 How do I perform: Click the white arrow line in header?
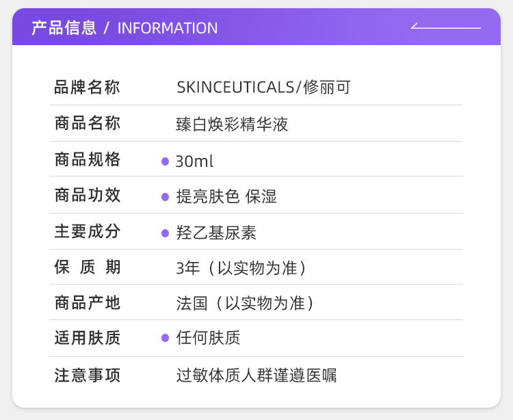point(445,27)
